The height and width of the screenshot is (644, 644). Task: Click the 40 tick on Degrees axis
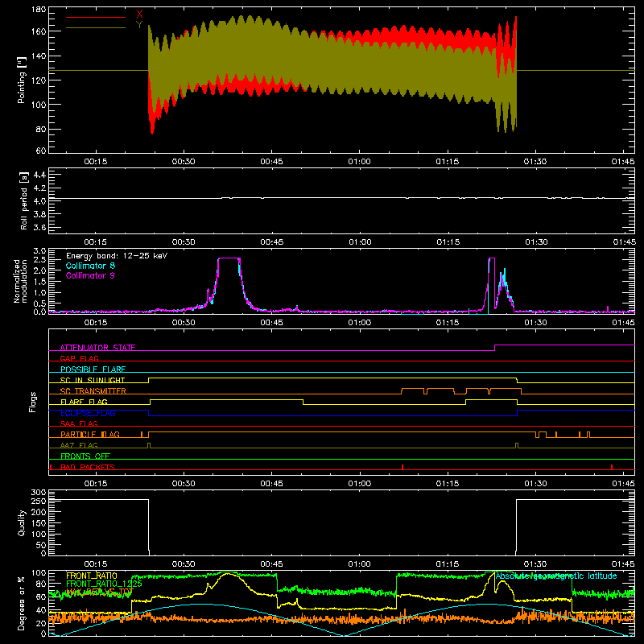click(41, 610)
